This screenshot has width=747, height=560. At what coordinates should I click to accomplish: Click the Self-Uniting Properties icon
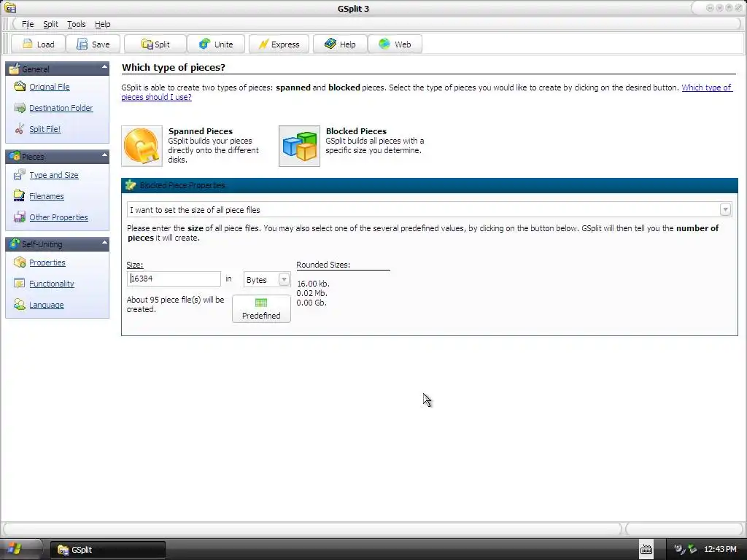click(x=20, y=262)
